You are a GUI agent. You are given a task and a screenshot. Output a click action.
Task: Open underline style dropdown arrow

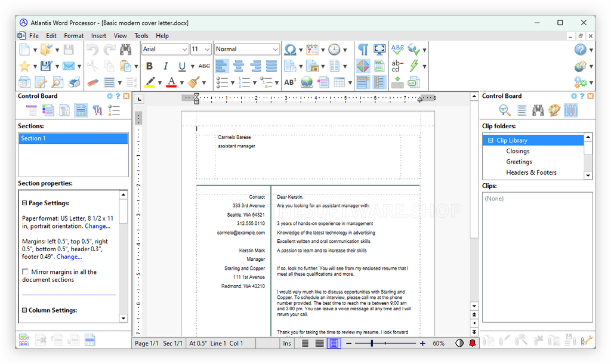(192, 66)
